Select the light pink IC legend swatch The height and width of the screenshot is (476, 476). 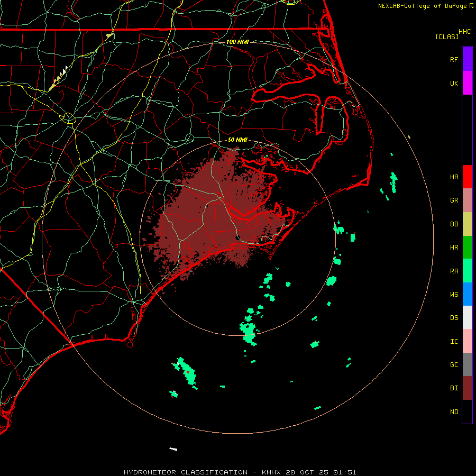467,341
